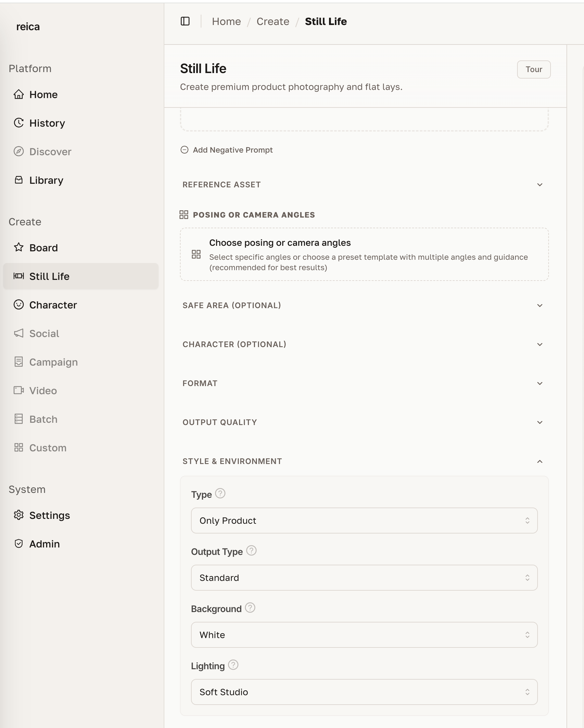Viewport: 584px width, 728px height.
Task: Click the Video camera icon in sidebar
Action: click(x=19, y=391)
